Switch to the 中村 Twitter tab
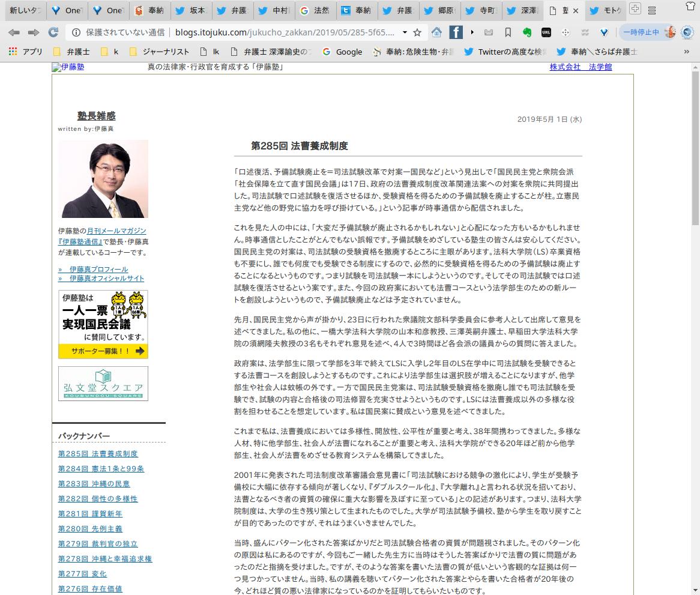Viewport: 700px width, 595px height. point(274,10)
